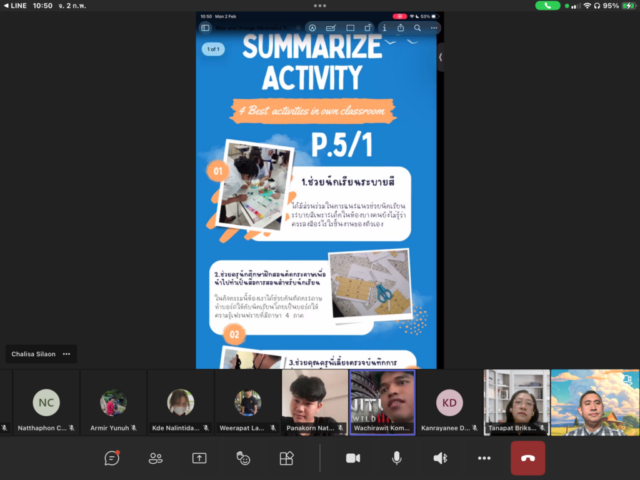This screenshot has width=640, height=480.
Task: Toggle the microphone mute
Action: [x=396, y=458]
